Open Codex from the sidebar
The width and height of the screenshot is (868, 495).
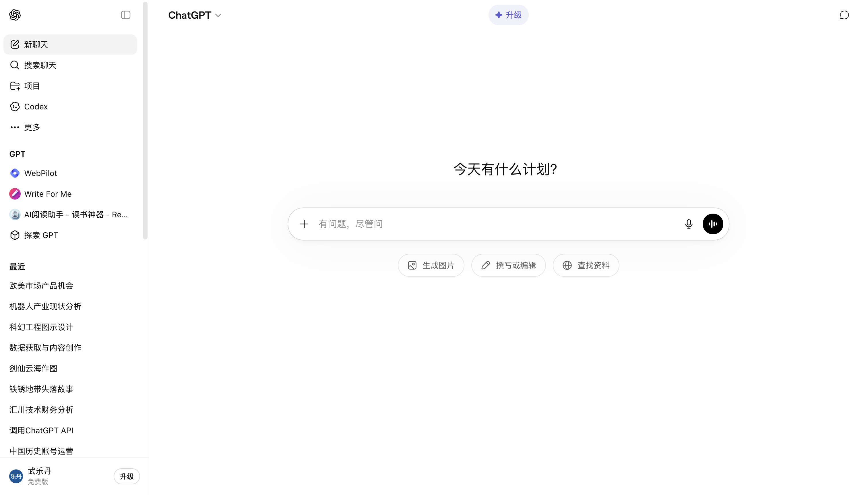(70, 107)
